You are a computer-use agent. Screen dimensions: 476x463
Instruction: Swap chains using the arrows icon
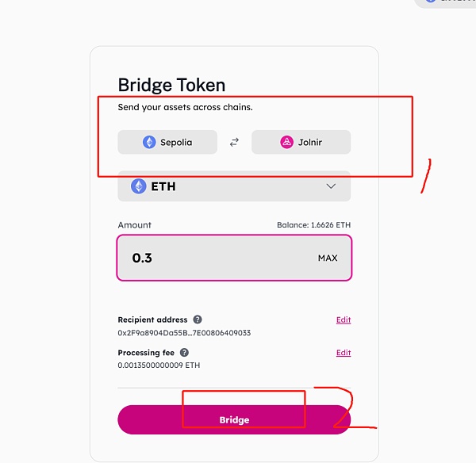(x=234, y=143)
